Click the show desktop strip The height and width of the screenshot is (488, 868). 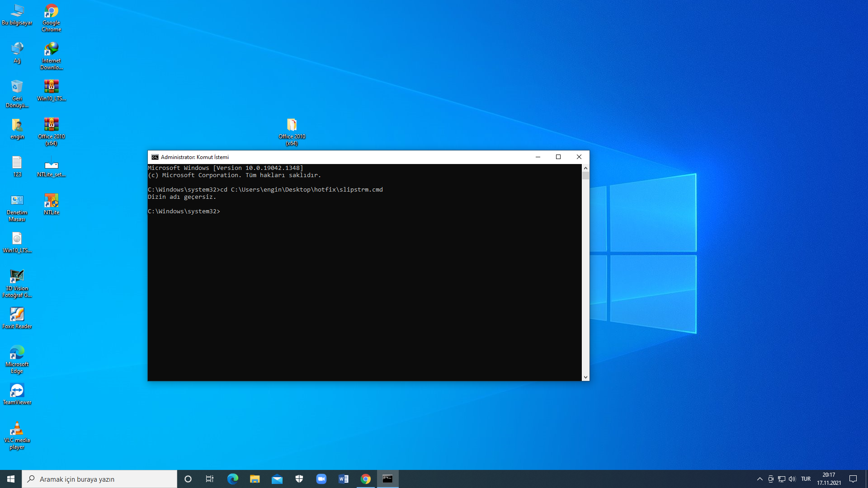tap(866, 479)
